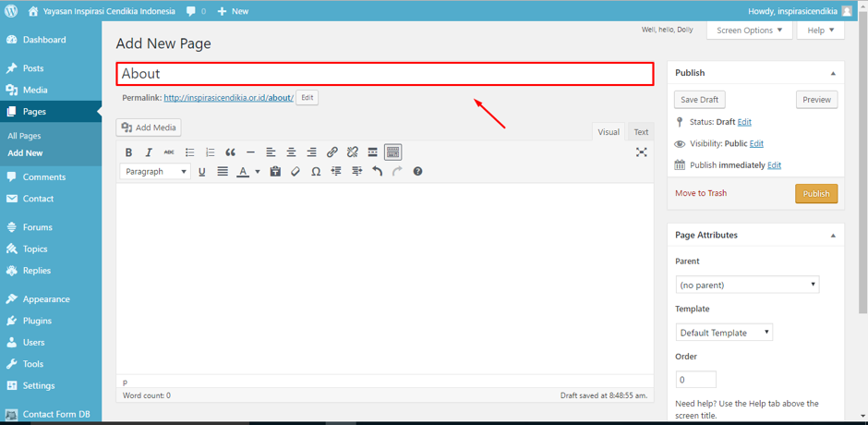Open keyboard shortcuts help icon
This screenshot has height=425, width=868.
418,172
